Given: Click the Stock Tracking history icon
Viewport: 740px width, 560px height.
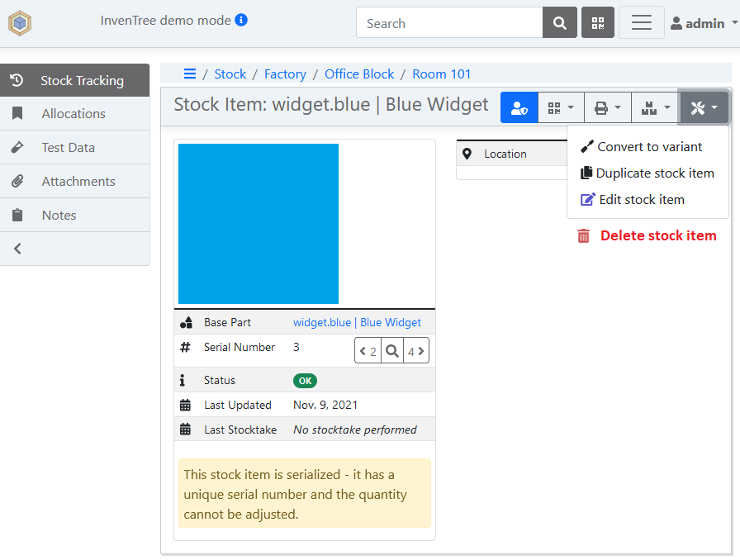Looking at the screenshot, I should [x=17, y=80].
